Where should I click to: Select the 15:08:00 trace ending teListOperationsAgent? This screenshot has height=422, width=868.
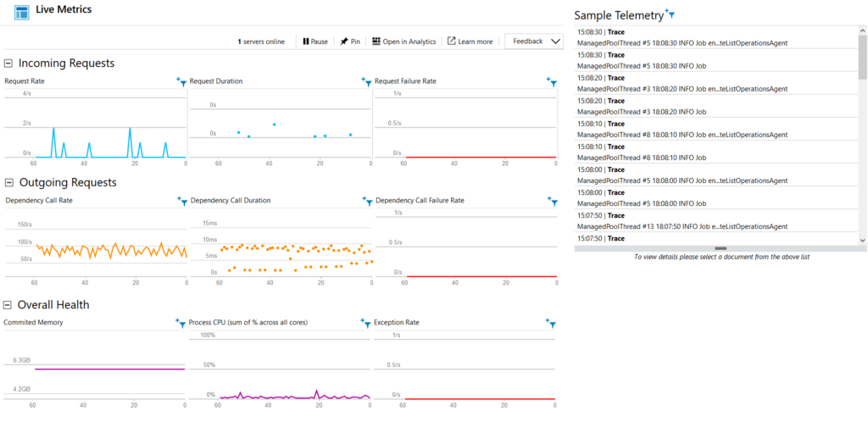(716, 175)
